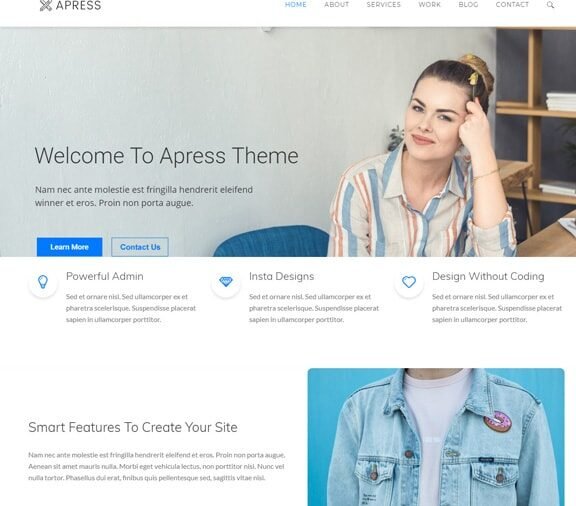Click the Design Without Coding heading
Screen dimensions: 576x506
[x=488, y=276]
